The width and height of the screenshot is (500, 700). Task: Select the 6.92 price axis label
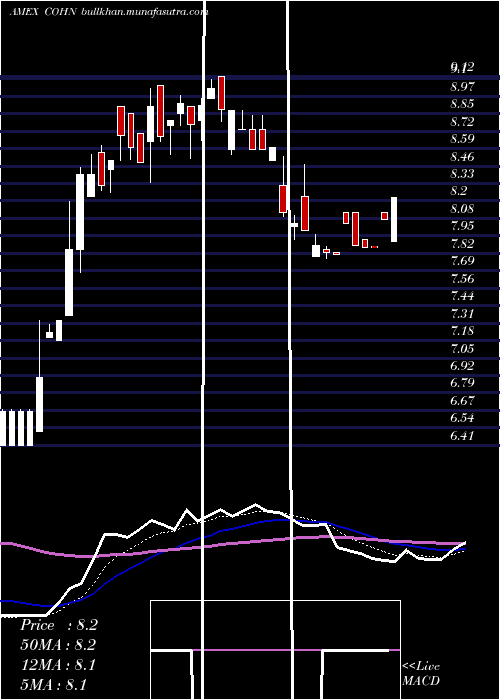coord(462,366)
